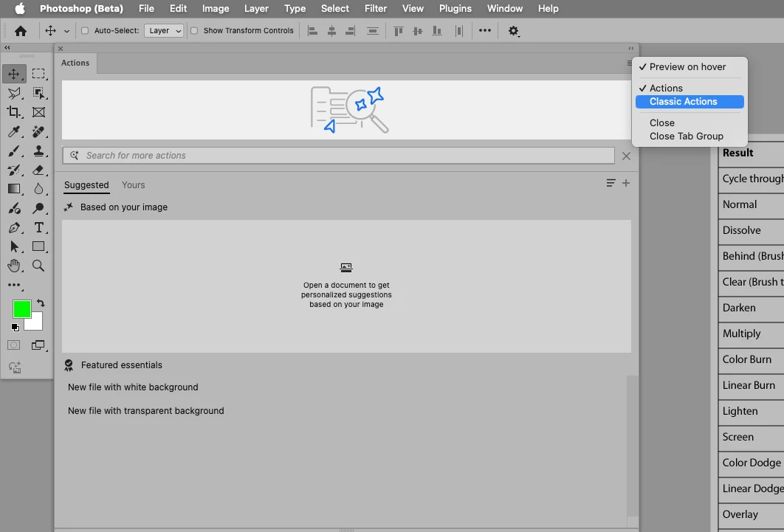The width and height of the screenshot is (784, 532).
Task: Select the Lasso tool
Action: tap(14, 93)
